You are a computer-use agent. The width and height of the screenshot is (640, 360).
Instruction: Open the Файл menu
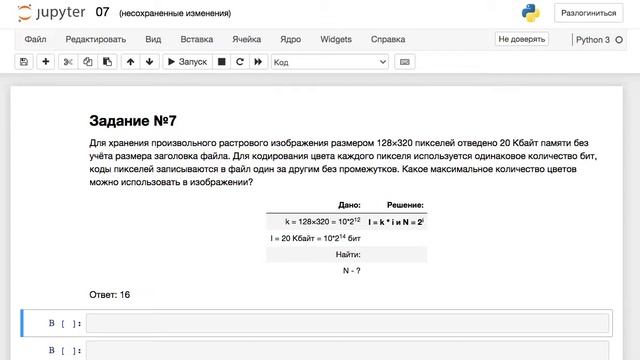[x=35, y=39]
